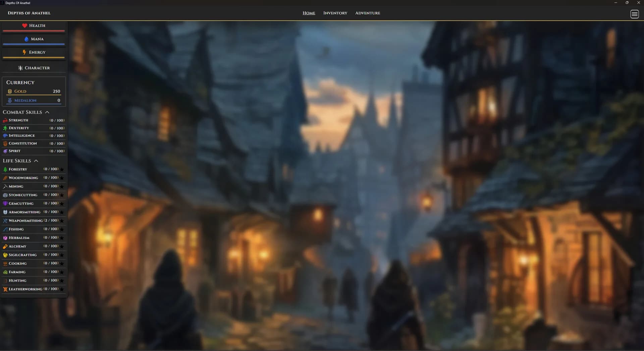644x351 pixels.
Task: Switch to the Inventory tab
Action: (335, 13)
